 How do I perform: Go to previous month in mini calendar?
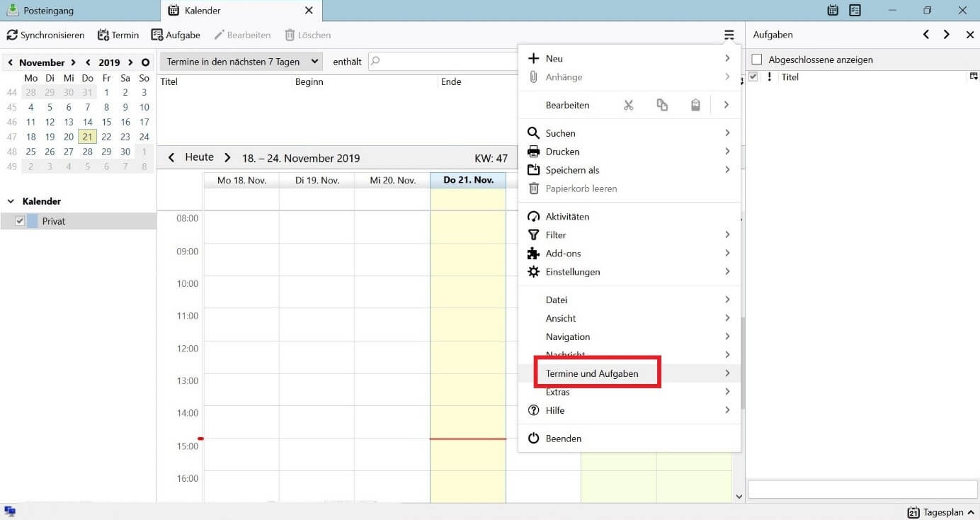pos(10,62)
